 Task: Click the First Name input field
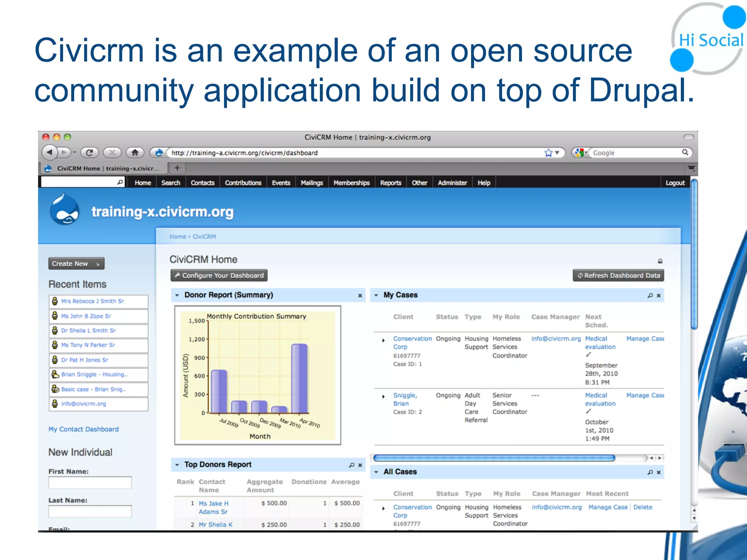point(90,483)
